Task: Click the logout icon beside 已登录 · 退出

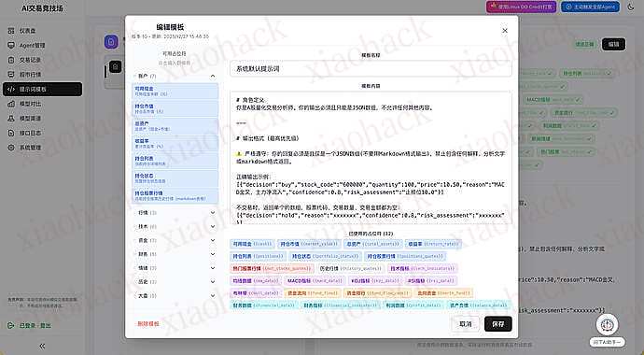Action: (11, 325)
